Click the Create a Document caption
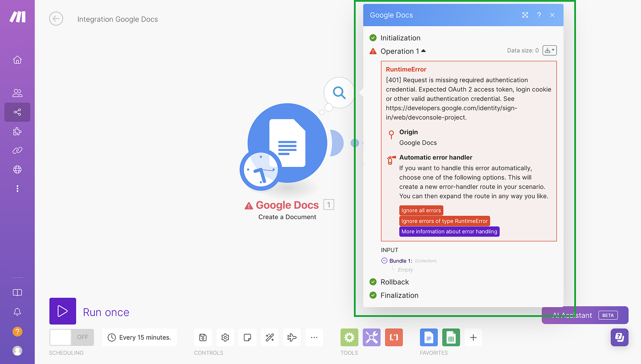Screen dimensions: 641x364 click(x=288, y=217)
